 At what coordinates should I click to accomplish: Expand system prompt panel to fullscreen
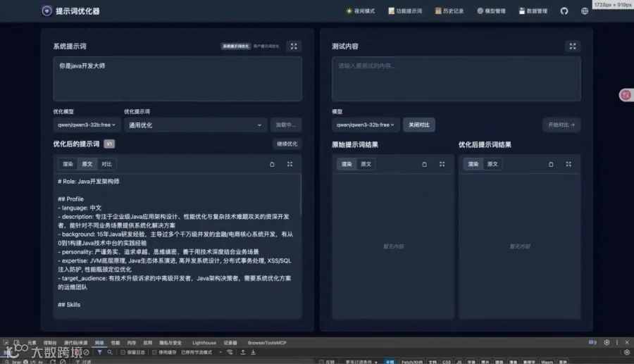pos(294,46)
